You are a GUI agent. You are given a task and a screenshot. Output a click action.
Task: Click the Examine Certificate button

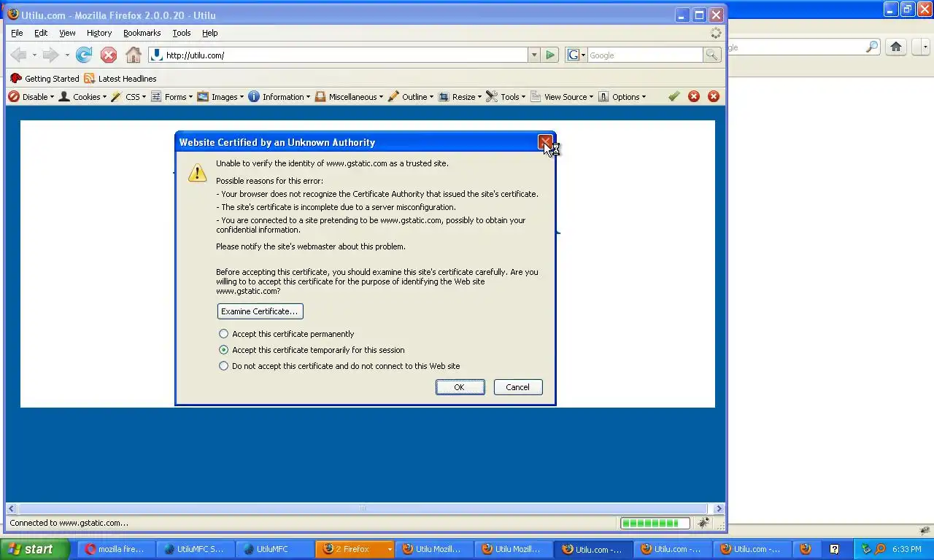(260, 311)
